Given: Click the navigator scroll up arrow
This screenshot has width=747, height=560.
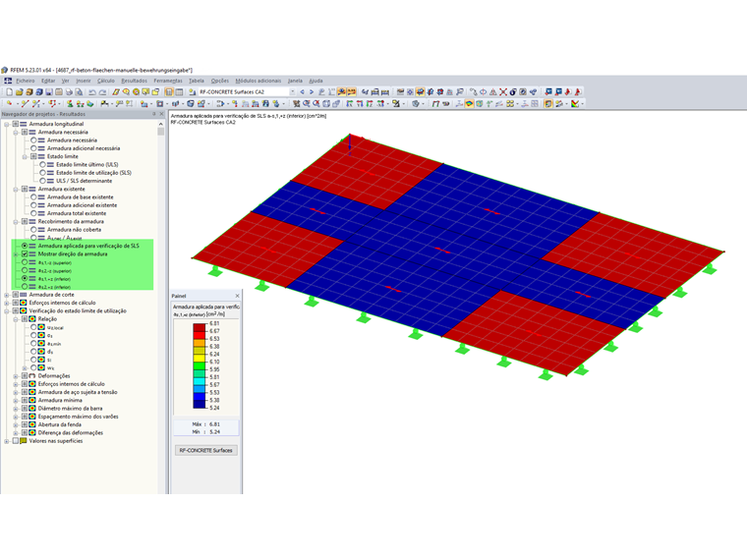Looking at the screenshot, I should click(x=161, y=124).
